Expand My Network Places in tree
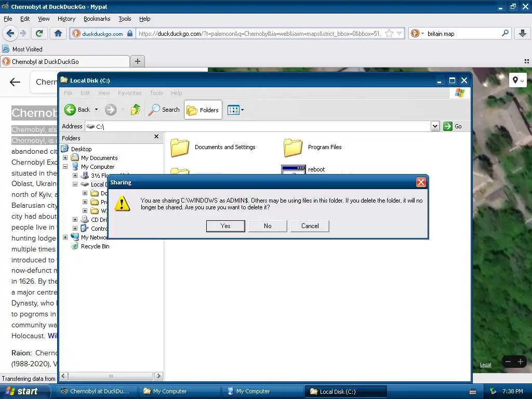Viewport: 532px width, 399px height. pyautogui.click(x=65, y=237)
